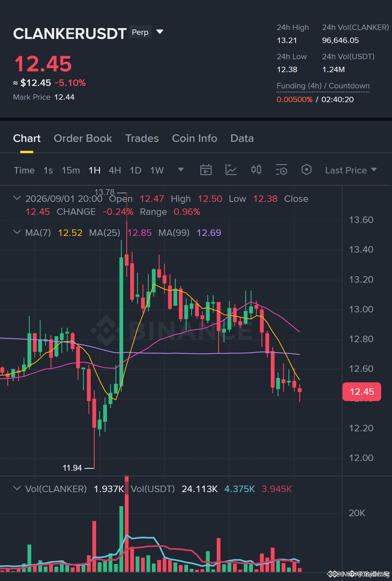Expand more time interval options
The width and height of the screenshot is (392, 581).
click(181, 170)
